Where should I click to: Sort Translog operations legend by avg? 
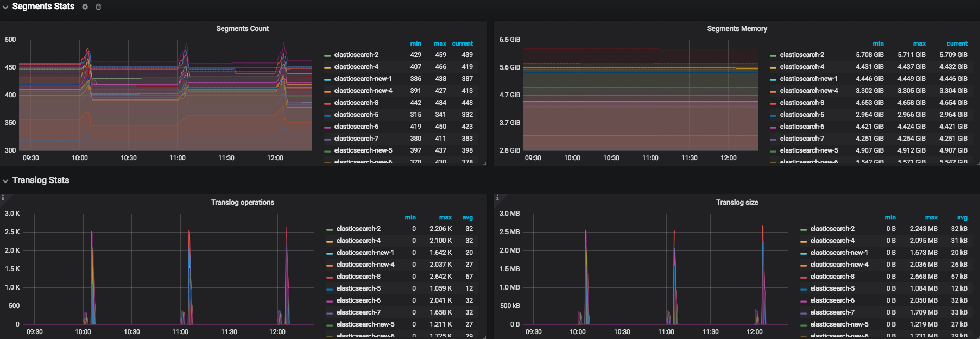(x=467, y=217)
